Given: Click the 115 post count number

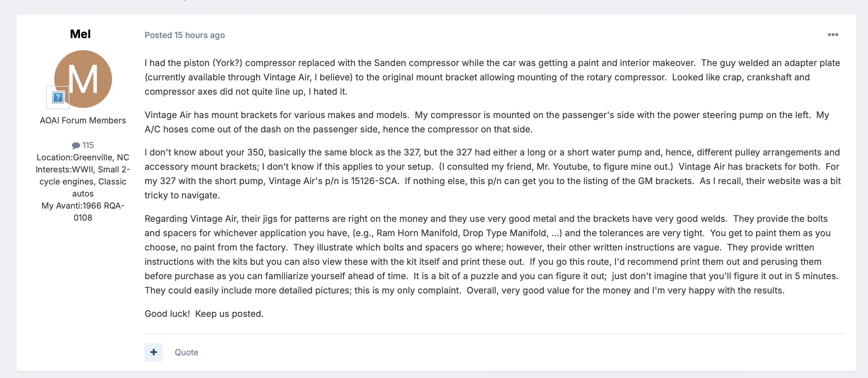Looking at the screenshot, I should pos(88,145).
